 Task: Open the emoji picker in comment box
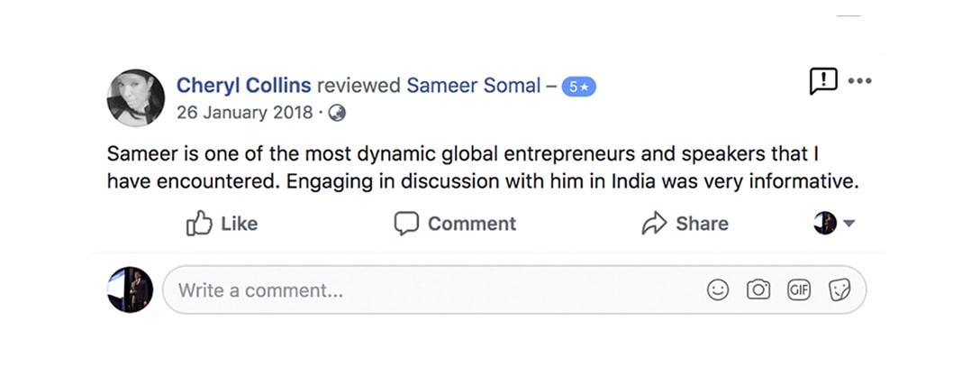(x=718, y=289)
